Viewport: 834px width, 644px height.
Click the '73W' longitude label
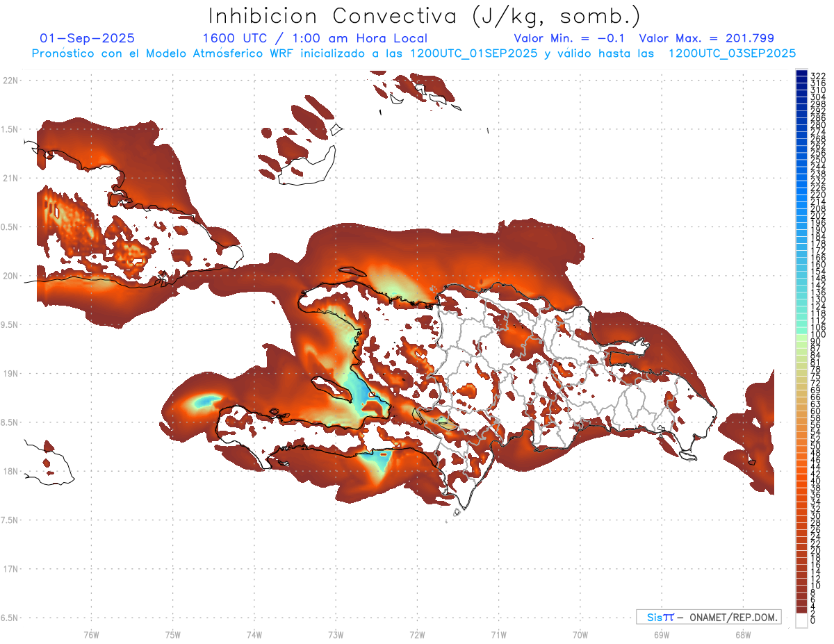[x=336, y=634]
